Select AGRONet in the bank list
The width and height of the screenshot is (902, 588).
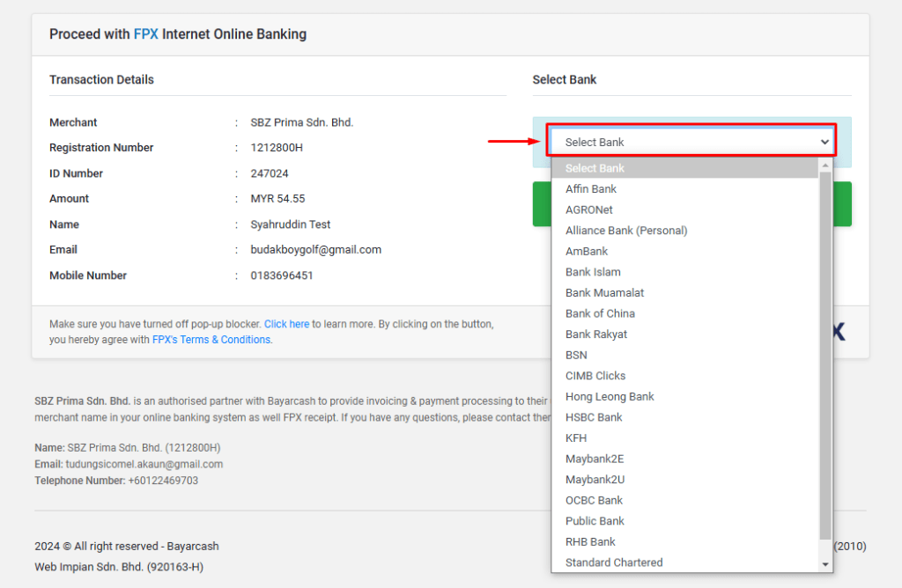[x=684, y=209]
